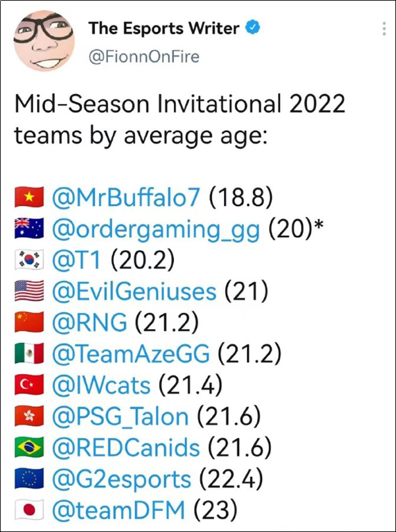Click the Vietnam flag emoji

(x=29, y=197)
